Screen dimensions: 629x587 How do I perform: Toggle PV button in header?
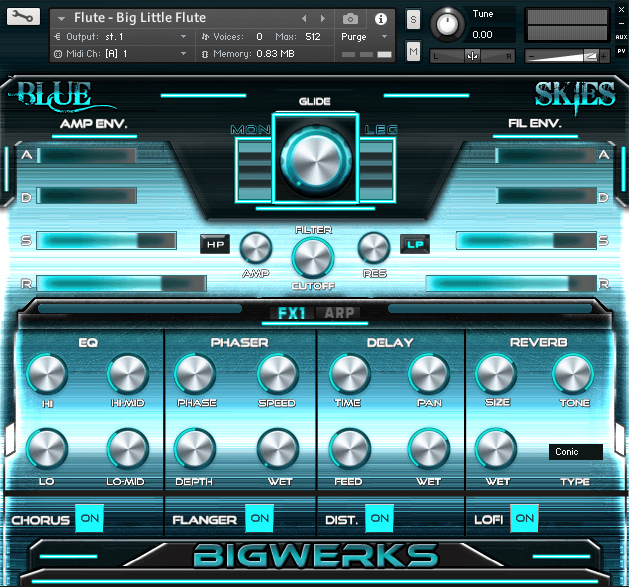pos(621,51)
